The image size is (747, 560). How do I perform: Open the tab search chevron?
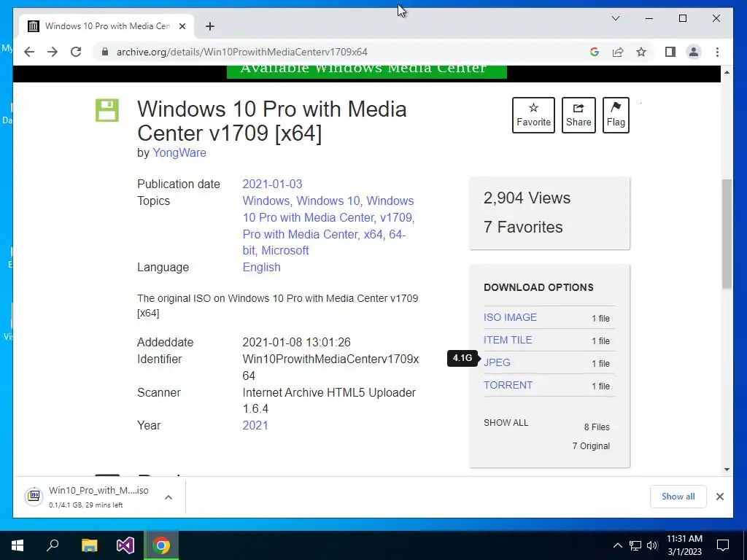click(616, 18)
